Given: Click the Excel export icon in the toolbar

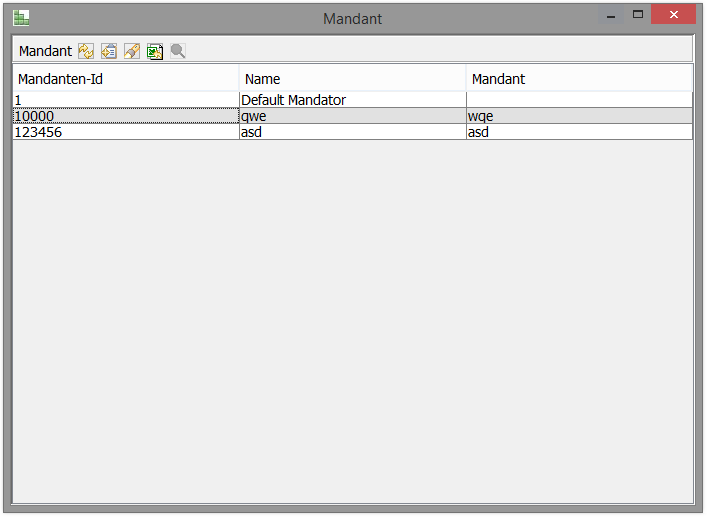Looking at the screenshot, I should pyautogui.click(x=155, y=51).
